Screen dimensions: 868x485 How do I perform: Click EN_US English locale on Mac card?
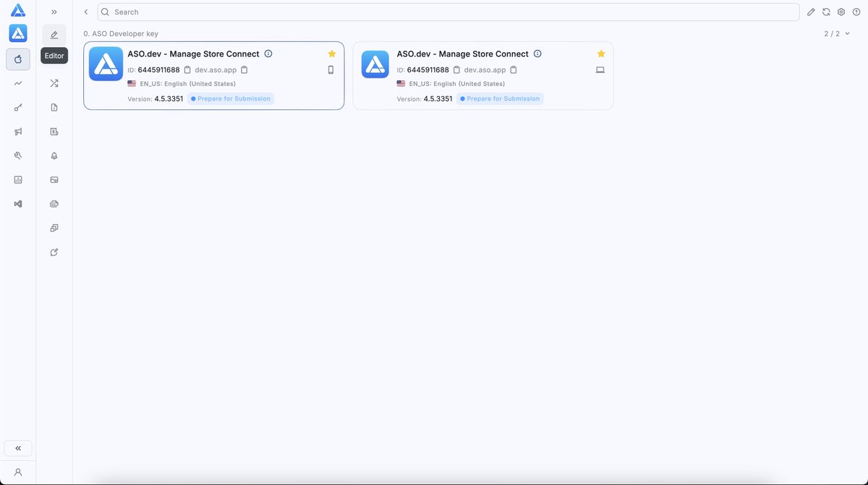coord(451,84)
